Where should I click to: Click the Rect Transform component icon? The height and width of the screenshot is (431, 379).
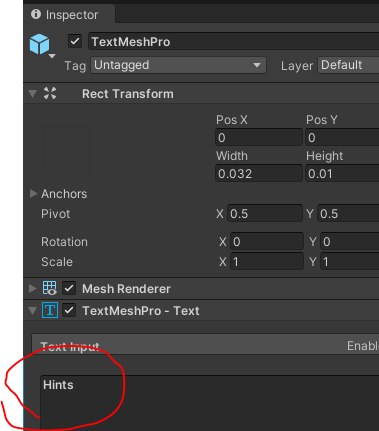tap(50, 93)
